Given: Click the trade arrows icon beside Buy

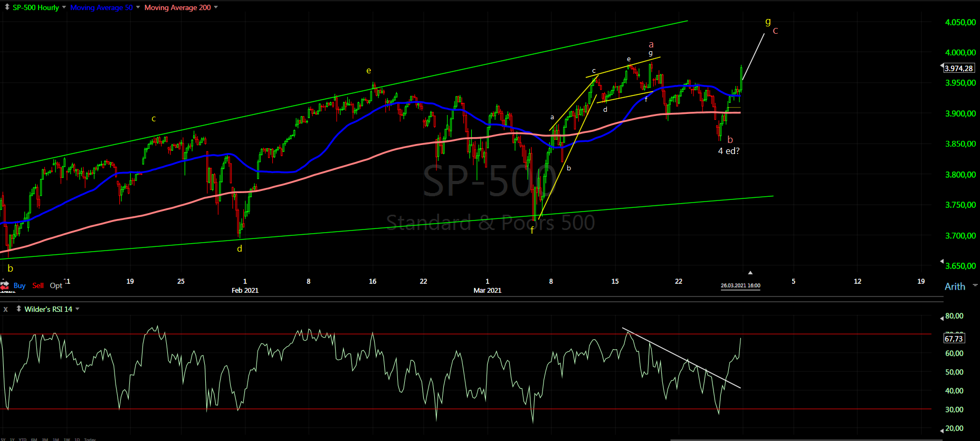Looking at the screenshot, I should pos(5,285).
